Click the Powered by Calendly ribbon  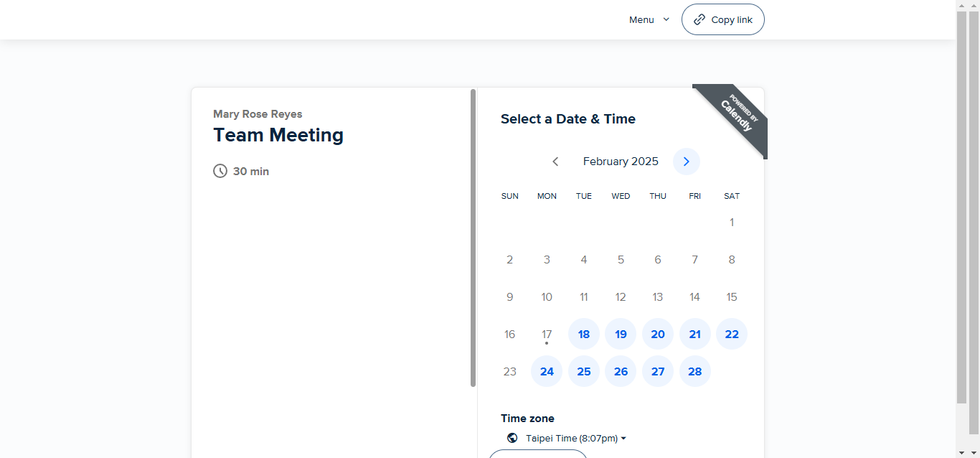coord(737,115)
